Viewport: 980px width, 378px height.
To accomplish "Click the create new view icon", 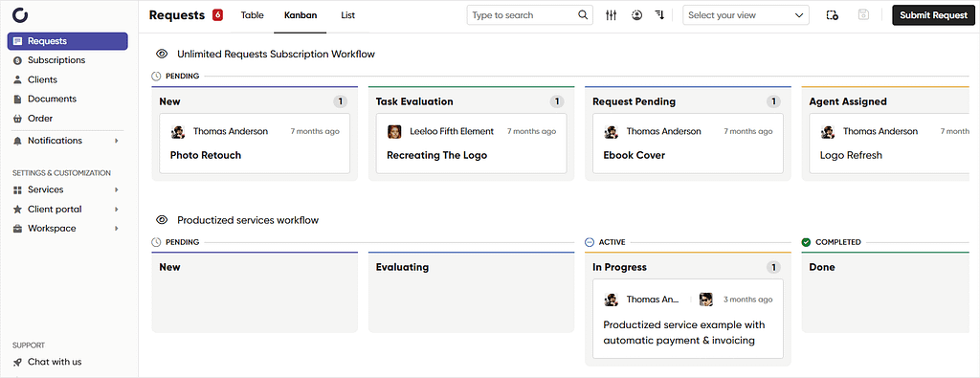I will (832, 15).
